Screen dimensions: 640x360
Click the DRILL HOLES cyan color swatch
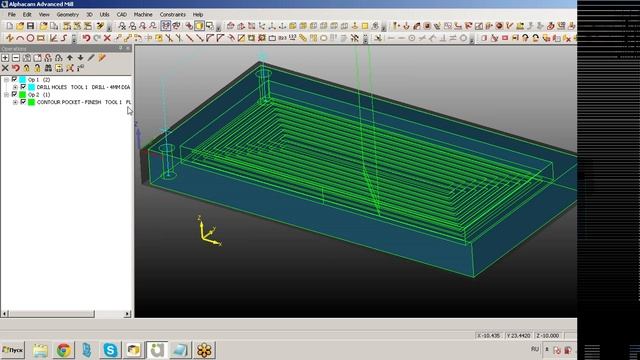click(31, 87)
